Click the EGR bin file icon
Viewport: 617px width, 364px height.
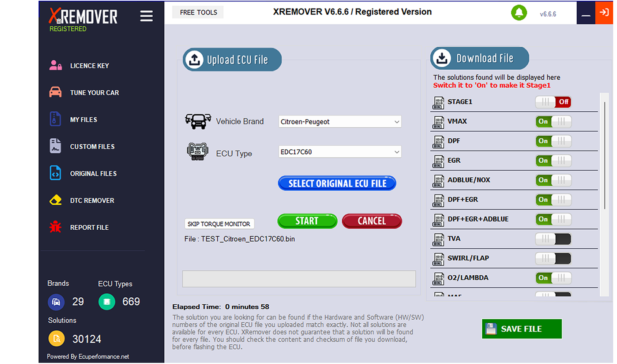pos(438,161)
